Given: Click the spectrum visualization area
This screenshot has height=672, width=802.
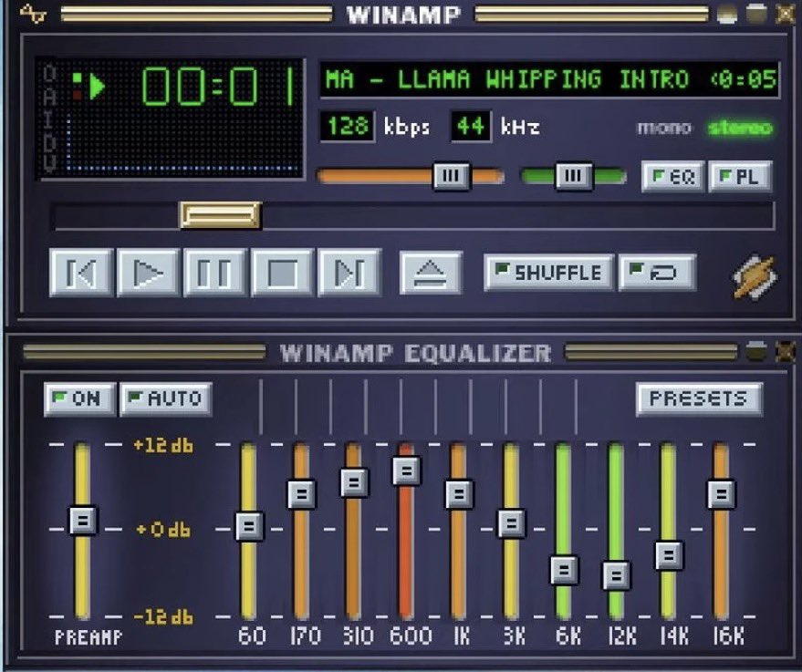Looking at the screenshot, I should coord(184,143).
